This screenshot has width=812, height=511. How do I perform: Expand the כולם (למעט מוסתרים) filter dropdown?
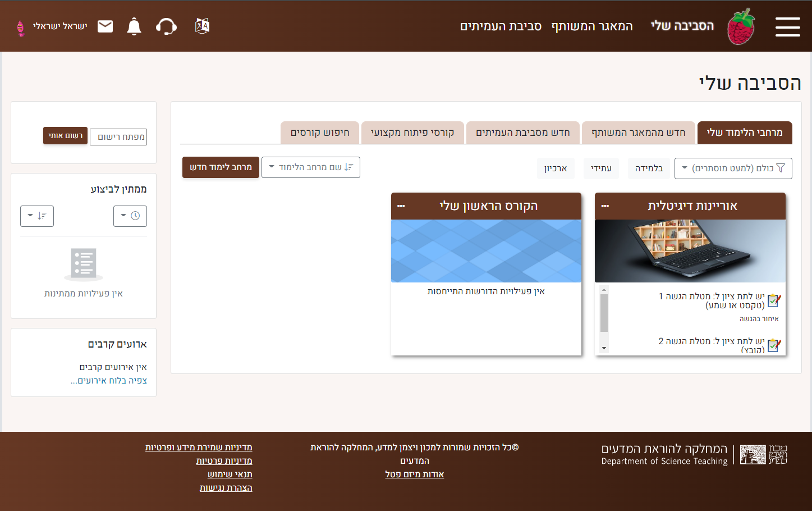733,168
